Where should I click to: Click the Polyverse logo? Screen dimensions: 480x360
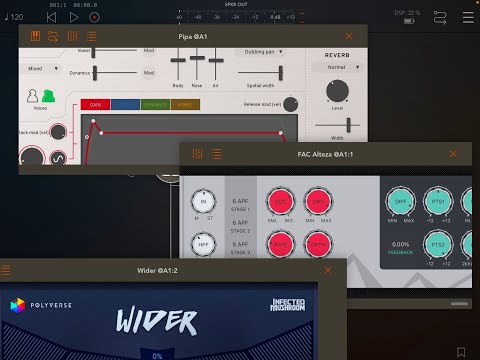(x=41, y=305)
